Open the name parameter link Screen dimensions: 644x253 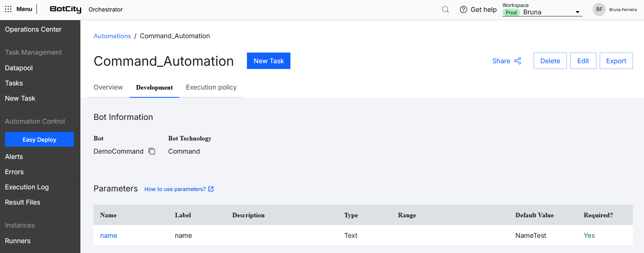(109, 235)
